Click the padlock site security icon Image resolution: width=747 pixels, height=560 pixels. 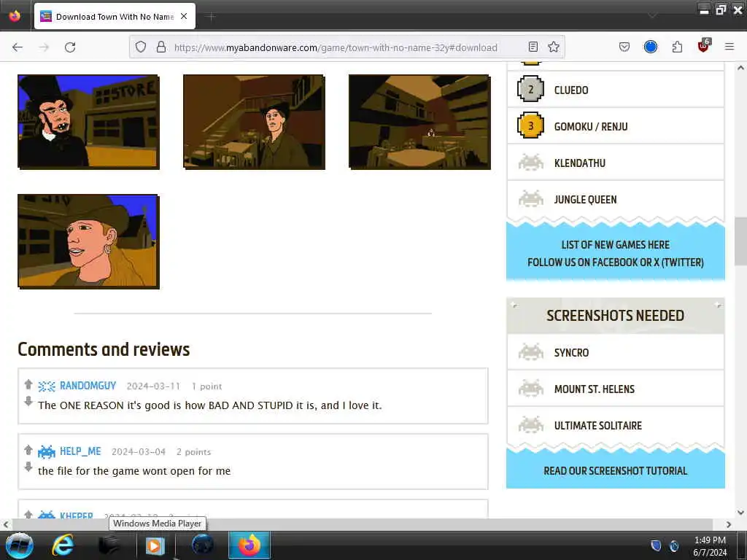[161, 47]
